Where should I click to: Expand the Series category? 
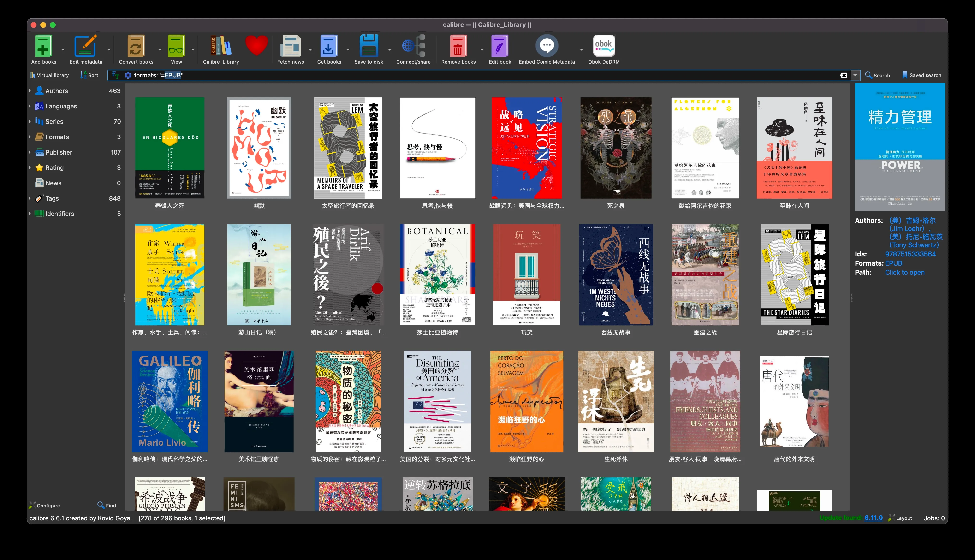(x=30, y=122)
